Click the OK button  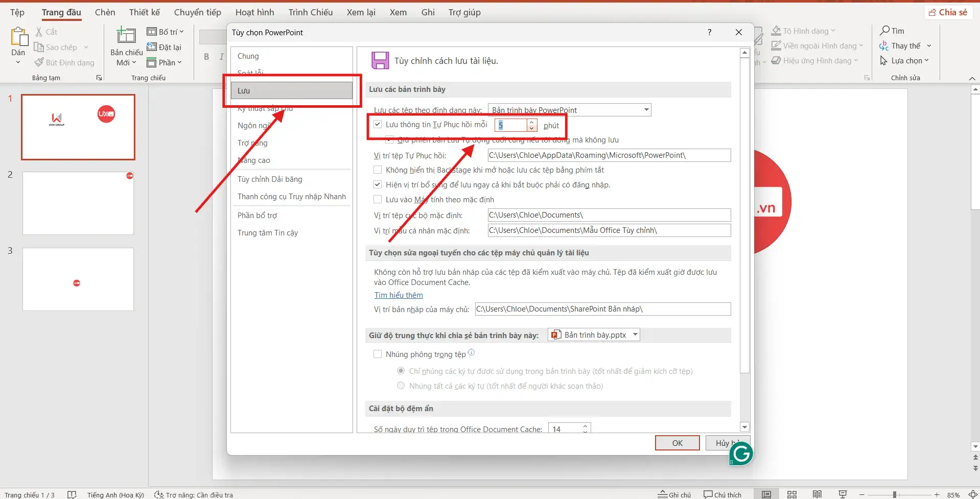point(678,443)
